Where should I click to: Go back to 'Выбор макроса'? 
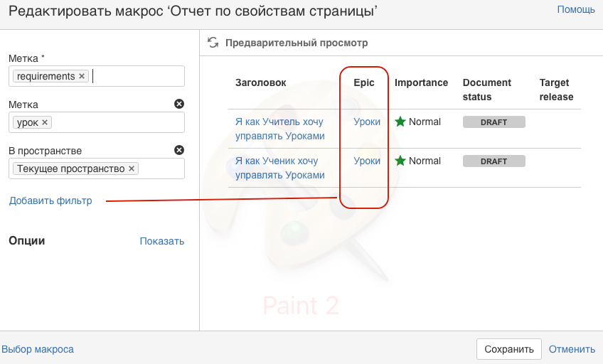click(38, 349)
